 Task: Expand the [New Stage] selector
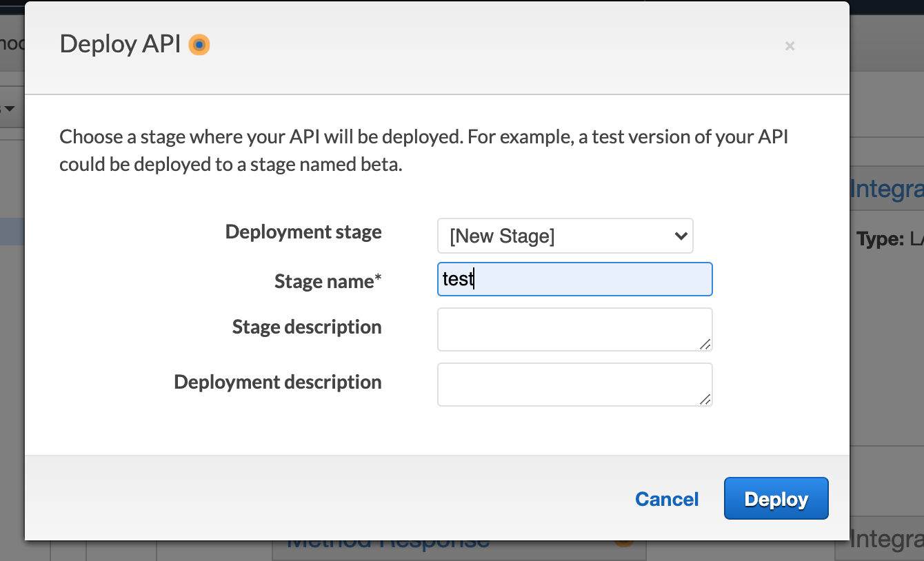point(565,236)
